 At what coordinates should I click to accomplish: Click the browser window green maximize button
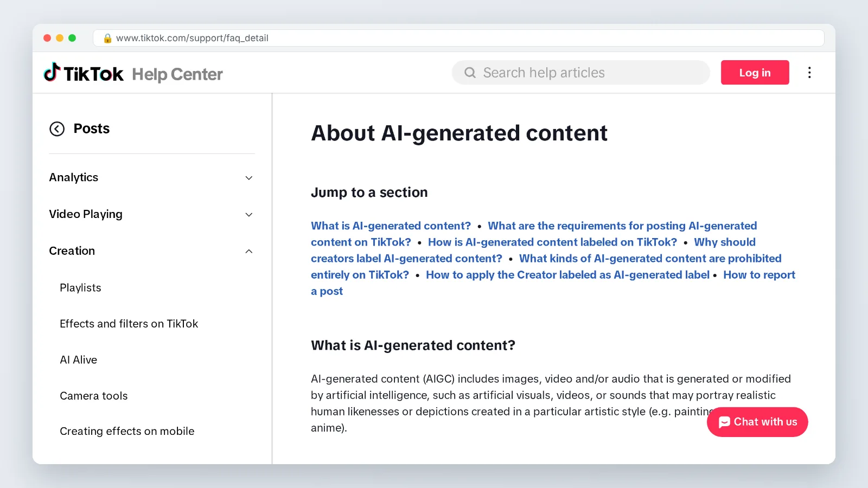point(72,38)
